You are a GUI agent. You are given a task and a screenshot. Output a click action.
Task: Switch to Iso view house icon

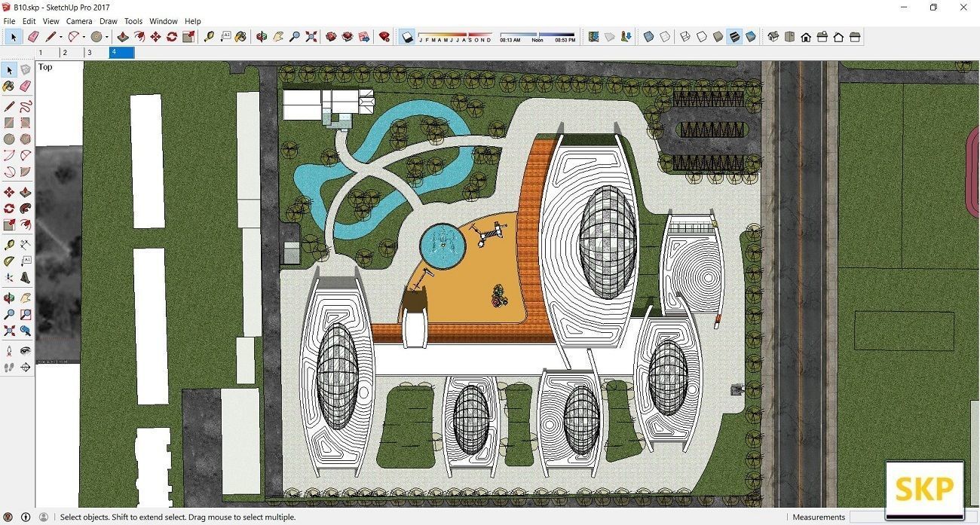coord(773,36)
